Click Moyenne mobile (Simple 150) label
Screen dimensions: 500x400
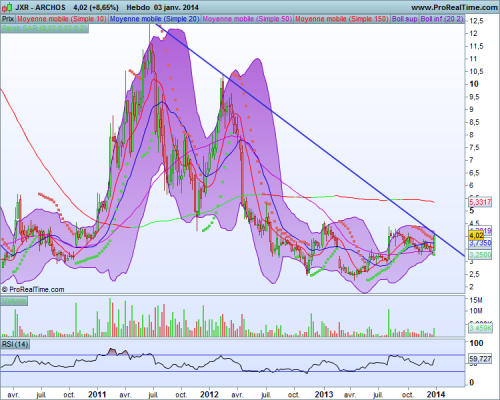(x=342, y=19)
